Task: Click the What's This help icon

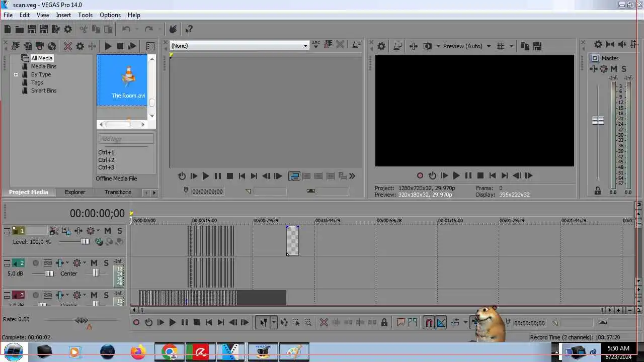Action: click(x=189, y=29)
